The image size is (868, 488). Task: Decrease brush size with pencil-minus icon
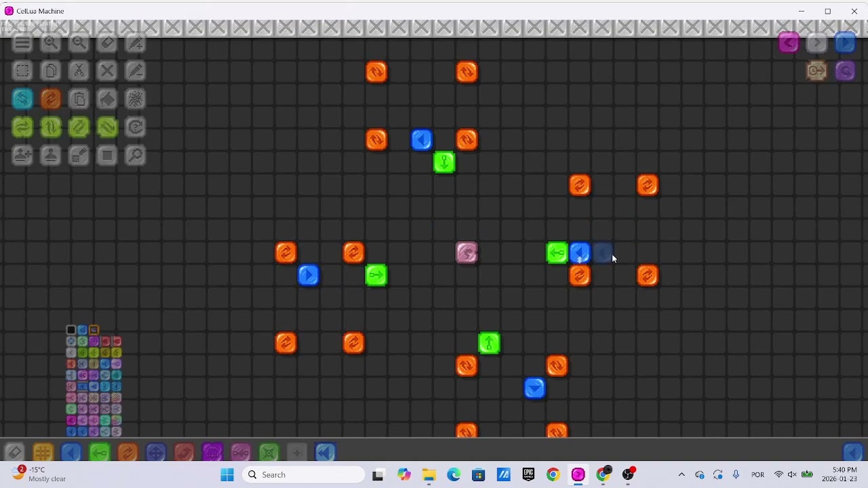pos(136,71)
